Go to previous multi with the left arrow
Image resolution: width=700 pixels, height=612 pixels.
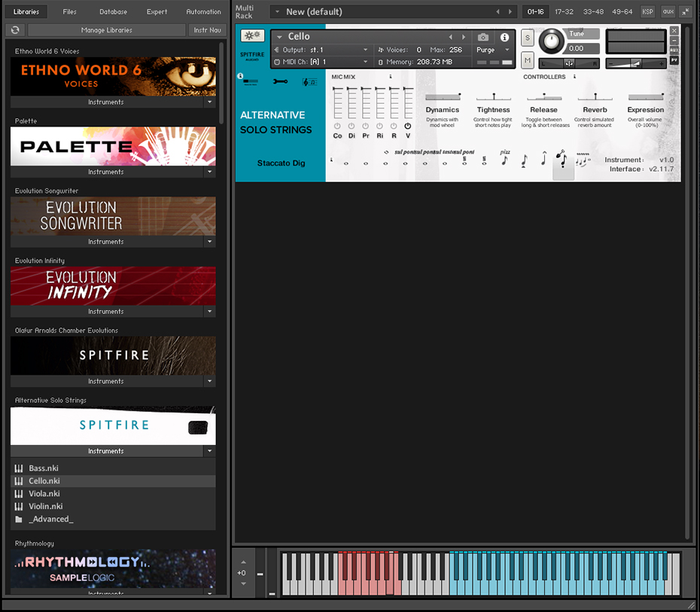(x=498, y=11)
